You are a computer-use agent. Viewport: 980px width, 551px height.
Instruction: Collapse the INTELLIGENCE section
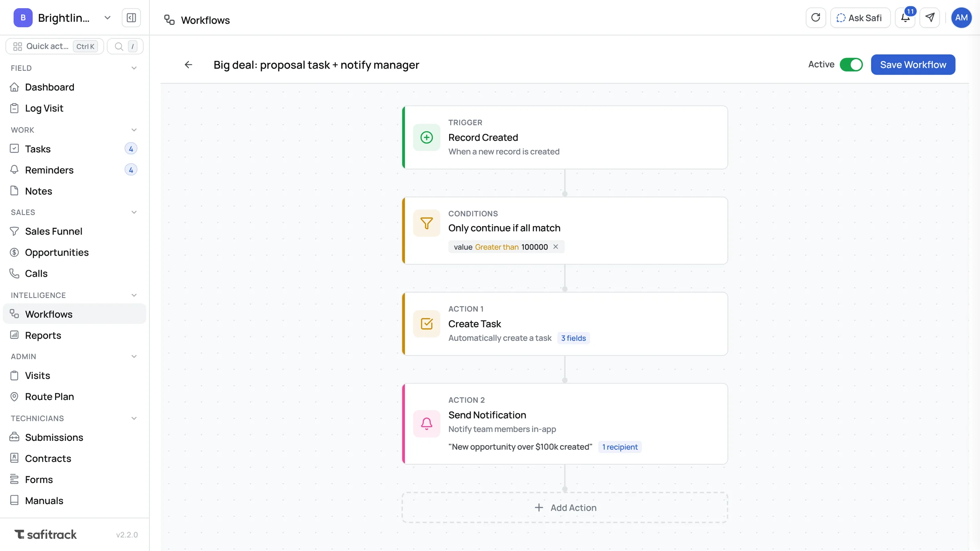coord(134,295)
